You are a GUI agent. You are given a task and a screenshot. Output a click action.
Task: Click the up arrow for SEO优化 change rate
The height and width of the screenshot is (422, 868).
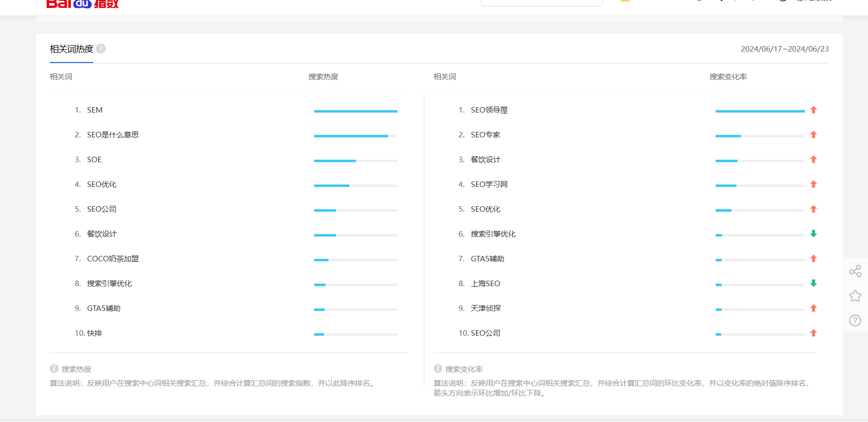point(813,209)
